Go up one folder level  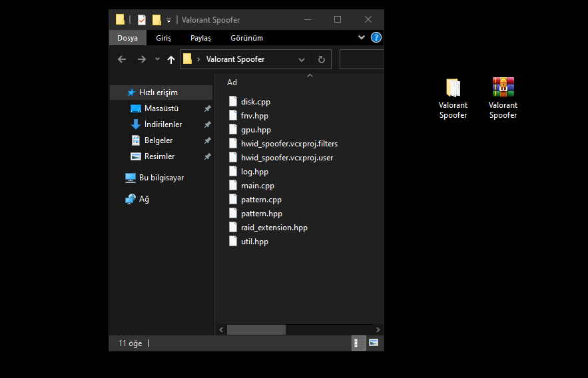point(171,59)
